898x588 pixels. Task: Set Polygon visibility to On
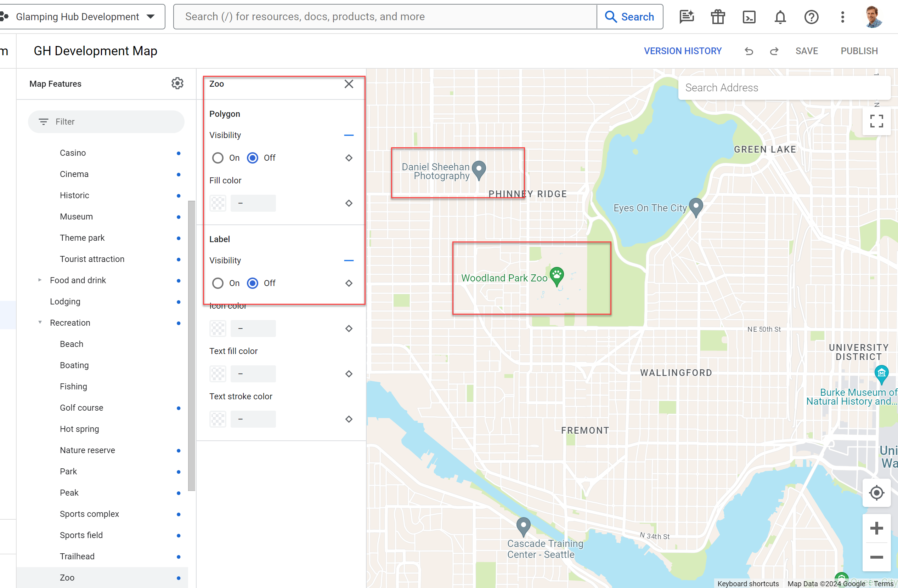(218, 158)
